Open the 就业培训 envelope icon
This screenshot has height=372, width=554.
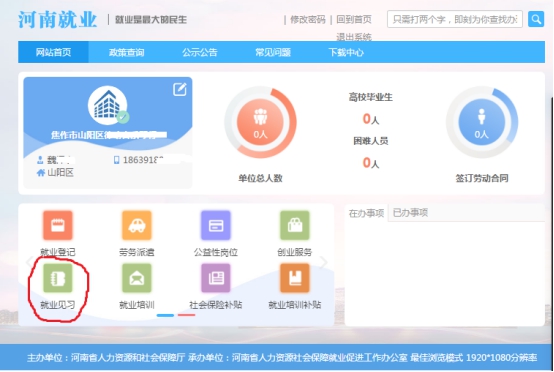coord(137,278)
